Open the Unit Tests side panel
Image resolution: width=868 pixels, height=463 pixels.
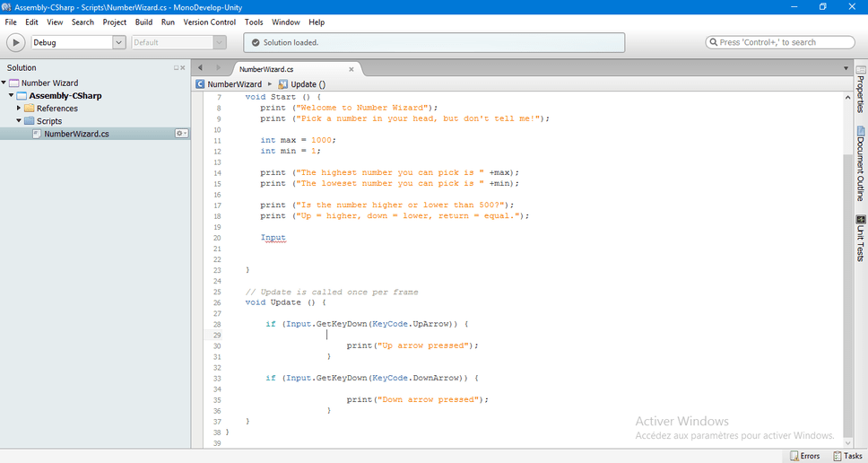861,238
